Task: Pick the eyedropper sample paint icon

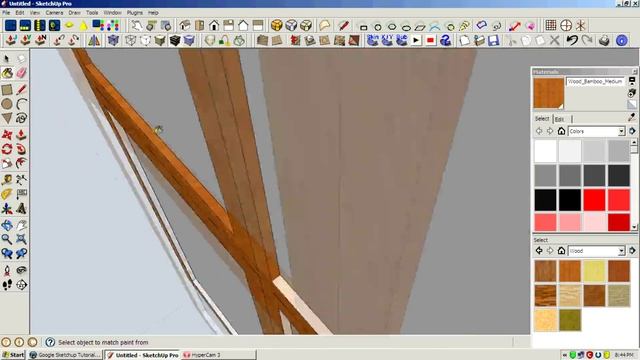Action: (632, 118)
